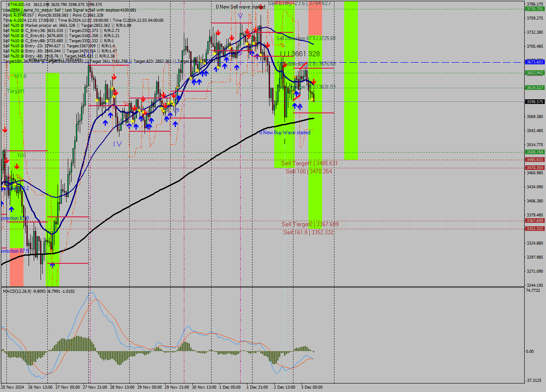The height and width of the screenshot is (392, 546).
Task: Click 'Sell correction 87.5 | 3725.68' label
Action: [306, 38]
